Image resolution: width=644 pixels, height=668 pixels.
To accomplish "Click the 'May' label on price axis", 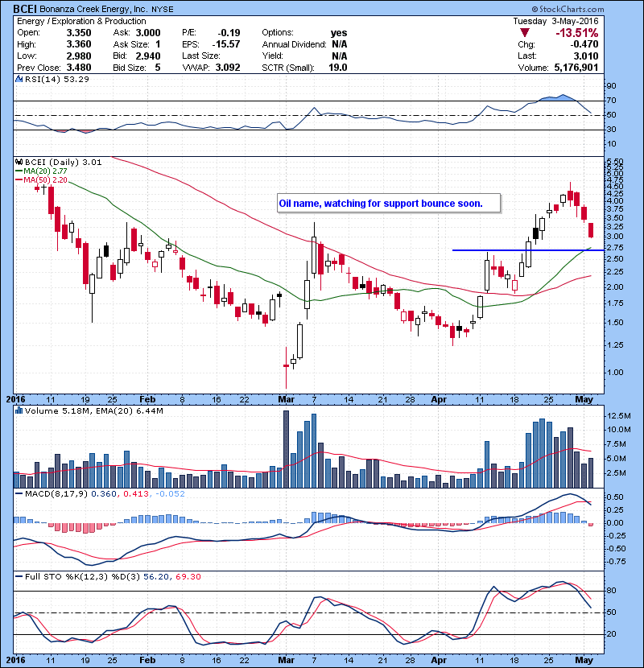I will [x=584, y=400].
